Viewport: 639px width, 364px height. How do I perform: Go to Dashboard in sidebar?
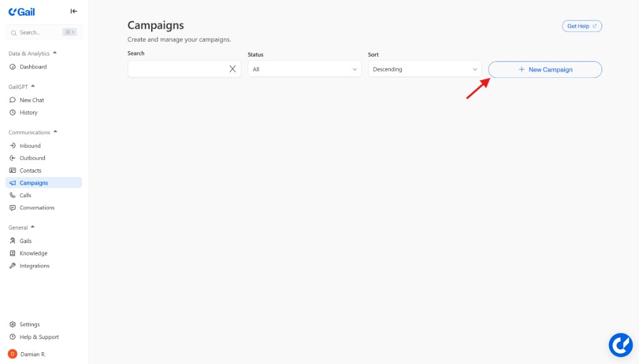coord(32,67)
